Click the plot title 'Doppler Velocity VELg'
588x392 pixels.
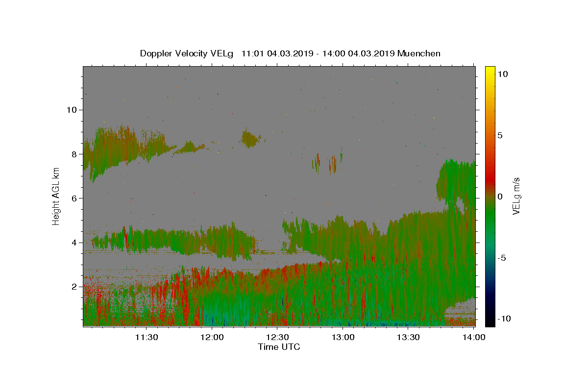tap(187, 53)
